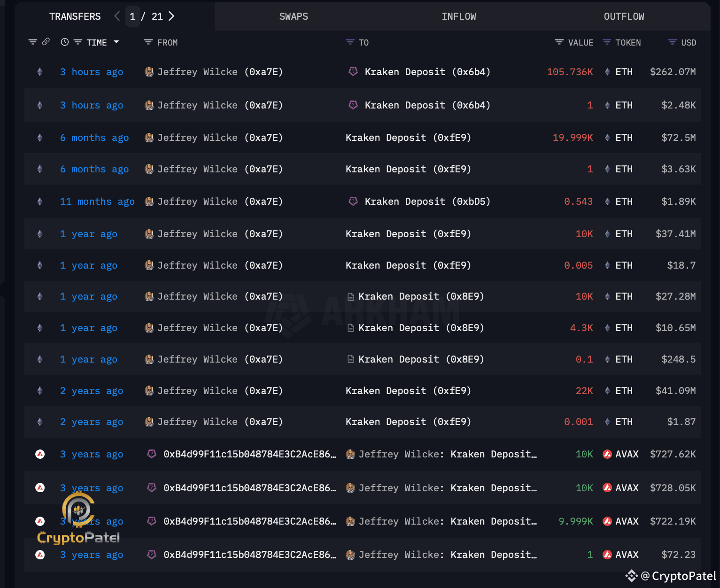Switch to the SWAPS tab
Image resolution: width=720 pixels, height=588 pixels.
click(x=294, y=16)
